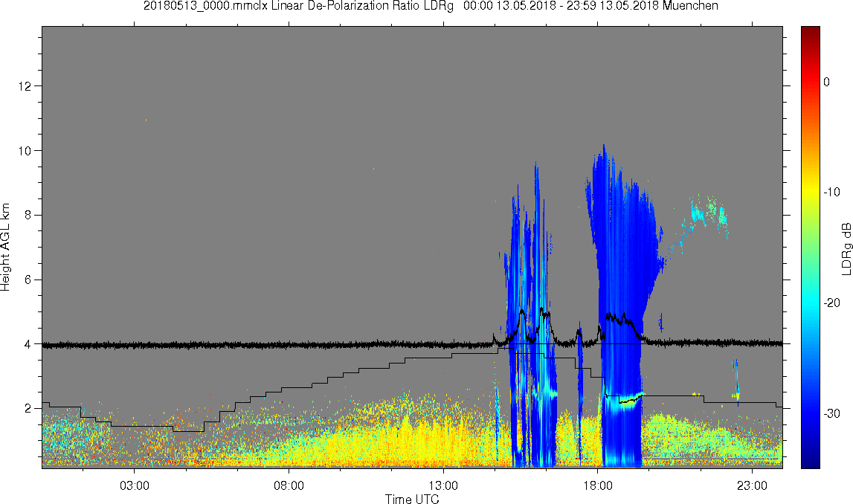The width and height of the screenshot is (853, 504).
Task: Click the 13:00 time tick label
Action: [443, 485]
